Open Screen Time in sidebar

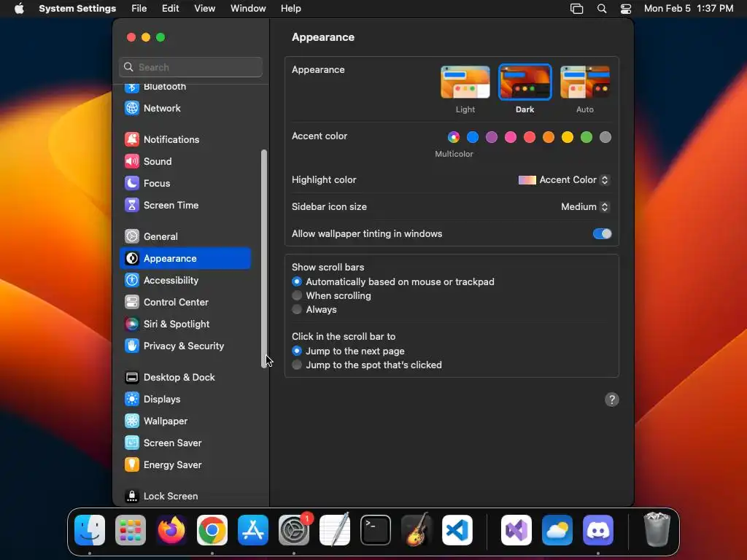(x=185, y=205)
